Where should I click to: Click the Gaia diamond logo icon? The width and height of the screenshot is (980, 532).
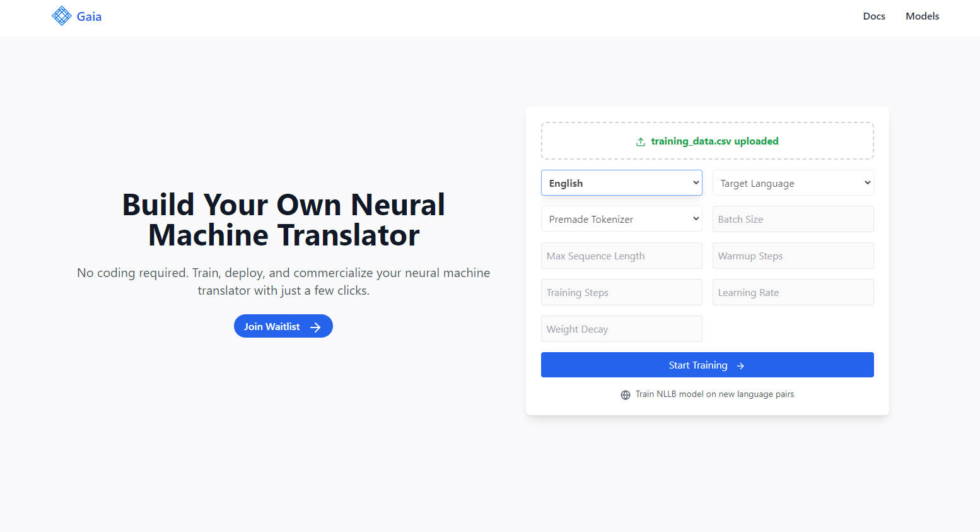pos(61,16)
